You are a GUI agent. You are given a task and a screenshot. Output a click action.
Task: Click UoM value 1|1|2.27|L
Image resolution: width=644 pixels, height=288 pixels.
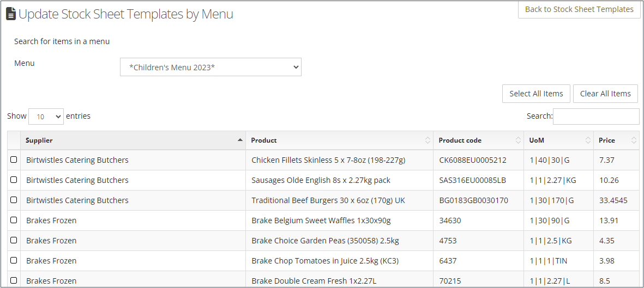tap(550, 281)
